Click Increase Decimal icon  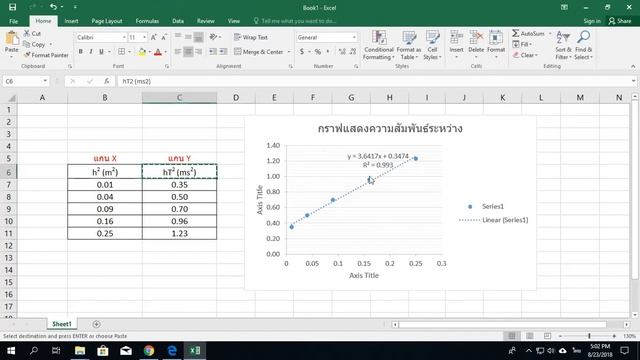coord(342,52)
